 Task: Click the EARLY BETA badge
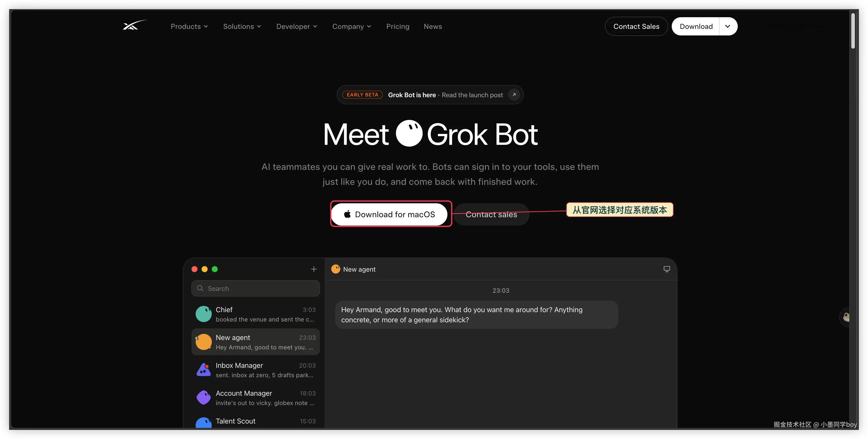tap(362, 95)
